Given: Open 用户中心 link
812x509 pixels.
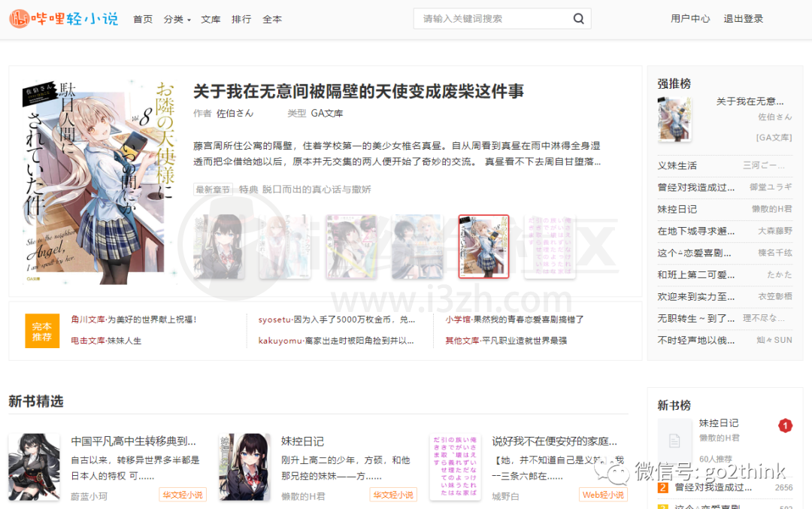Looking at the screenshot, I should click(690, 19).
